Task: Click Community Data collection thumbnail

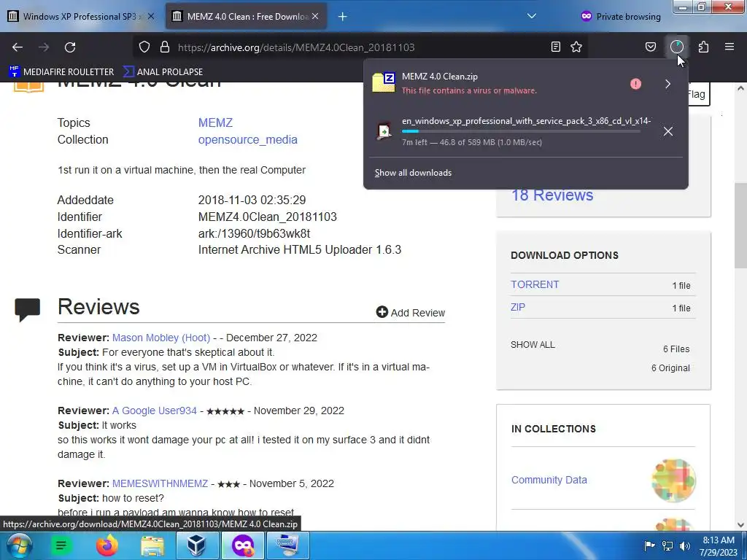Action: (x=673, y=480)
